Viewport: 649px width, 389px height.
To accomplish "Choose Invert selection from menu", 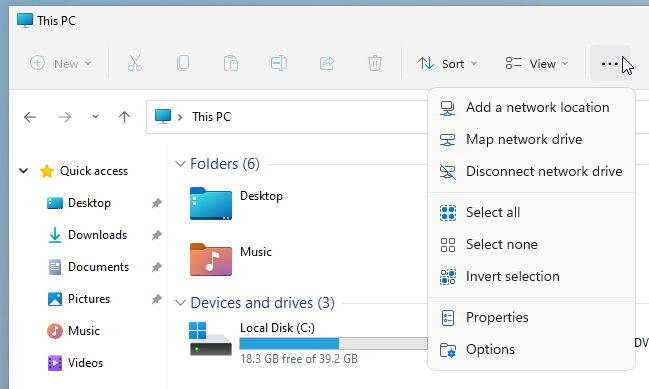I will tap(531, 276).
